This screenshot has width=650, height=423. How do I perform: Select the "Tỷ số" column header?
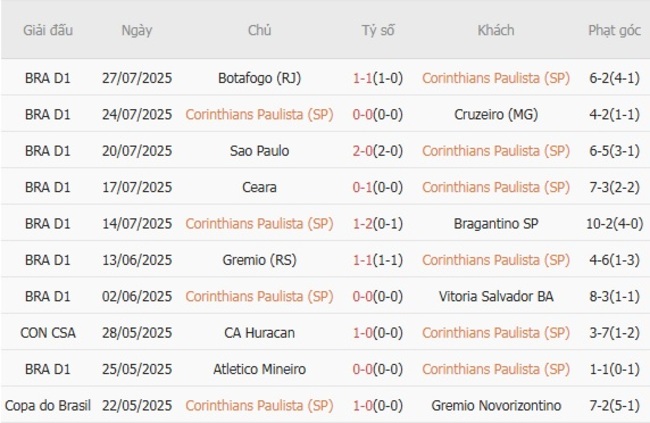click(378, 30)
